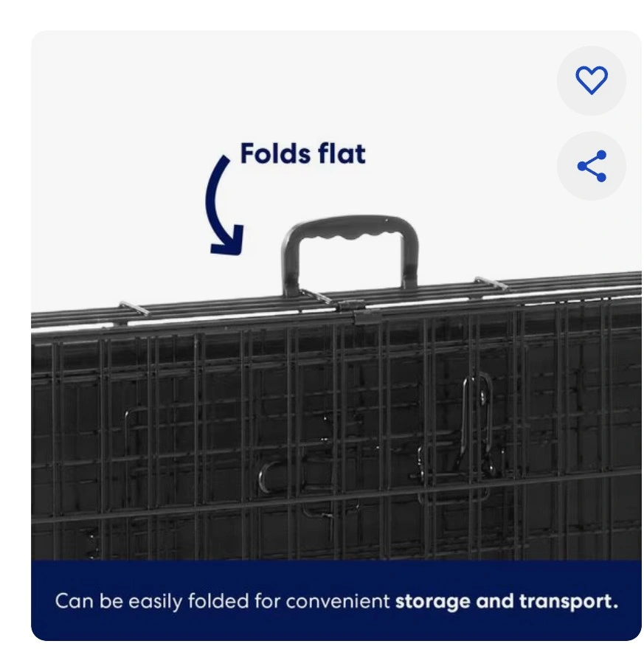Tap the heart favorite icon
Screen dimensions: 644x655
click(x=591, y=80)
